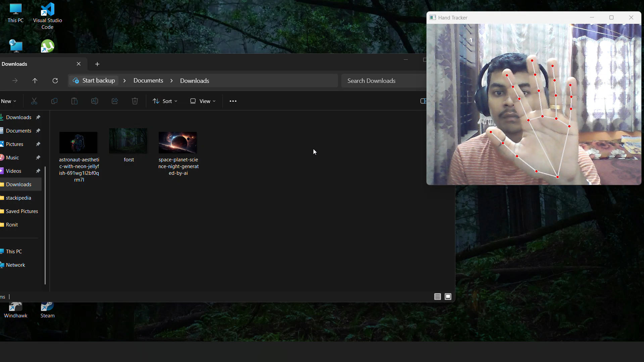Select Network in sidebar
Viewport: 644px width, 362px height.
tap(15, 265)
